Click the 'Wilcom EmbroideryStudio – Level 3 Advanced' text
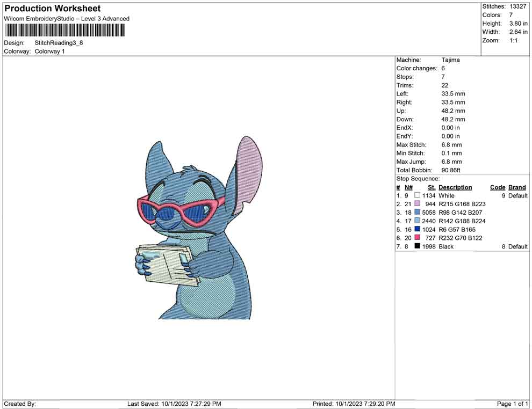The height and width of the screenshot is (409, 532). click(67, 19)
